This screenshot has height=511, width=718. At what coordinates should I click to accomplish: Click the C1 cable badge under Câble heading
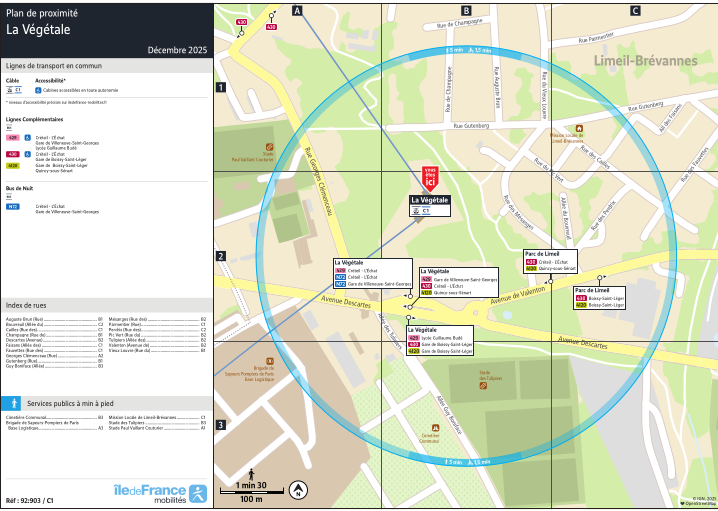18,90
